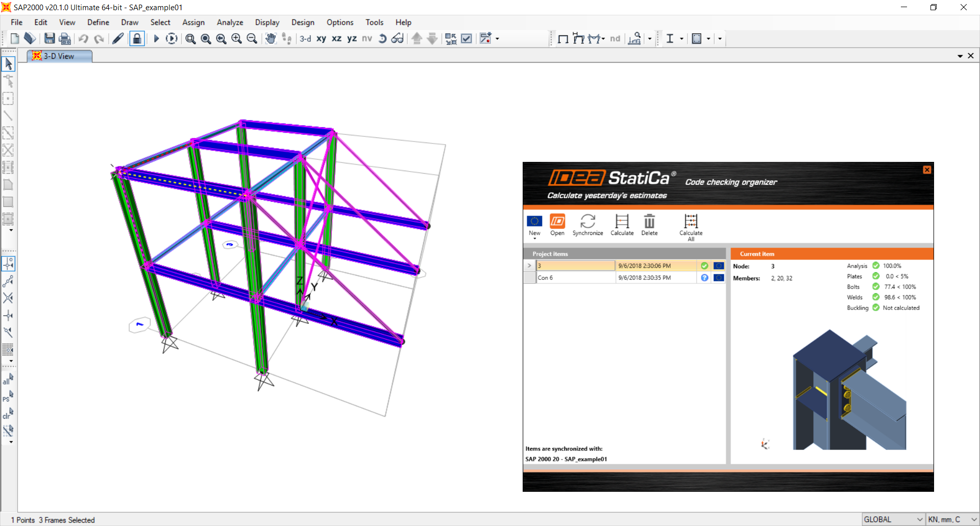Toggle the Lock/Unlock model padlock
The image size is (980, 526).
click(137, 39)
